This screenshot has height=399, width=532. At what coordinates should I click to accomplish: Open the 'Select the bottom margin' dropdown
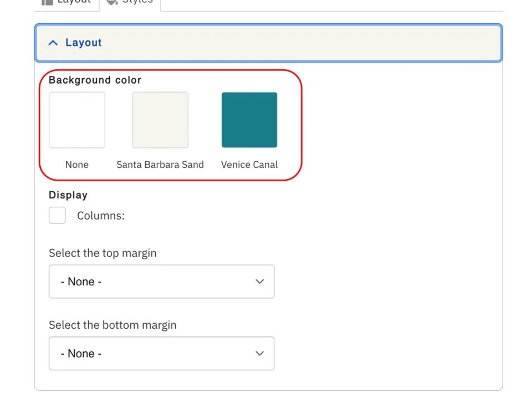161,353
